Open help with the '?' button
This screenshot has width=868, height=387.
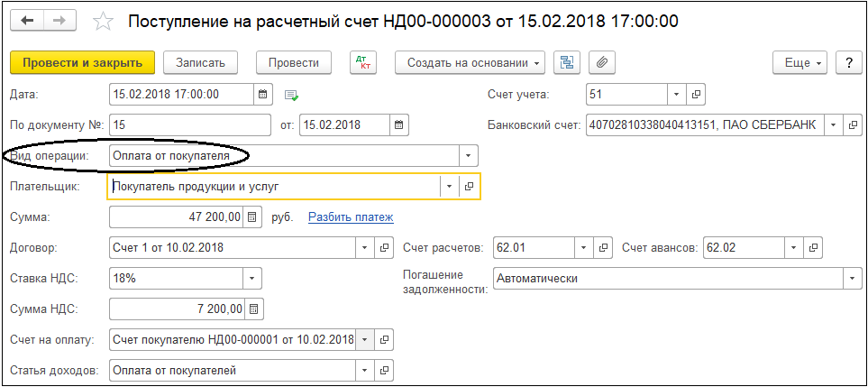[850, 62]
